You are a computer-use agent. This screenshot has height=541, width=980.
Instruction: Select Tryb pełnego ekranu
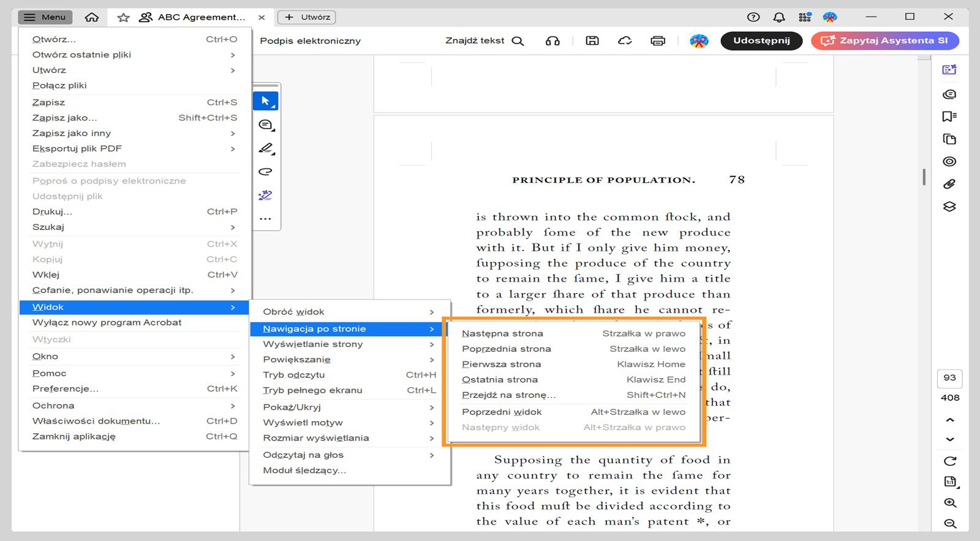point(349,390)
